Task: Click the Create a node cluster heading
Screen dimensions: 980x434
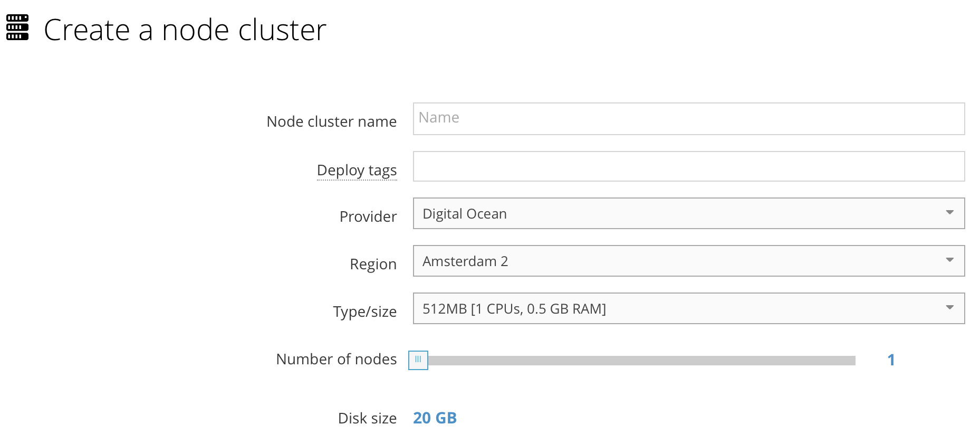Action: (185, 30)
